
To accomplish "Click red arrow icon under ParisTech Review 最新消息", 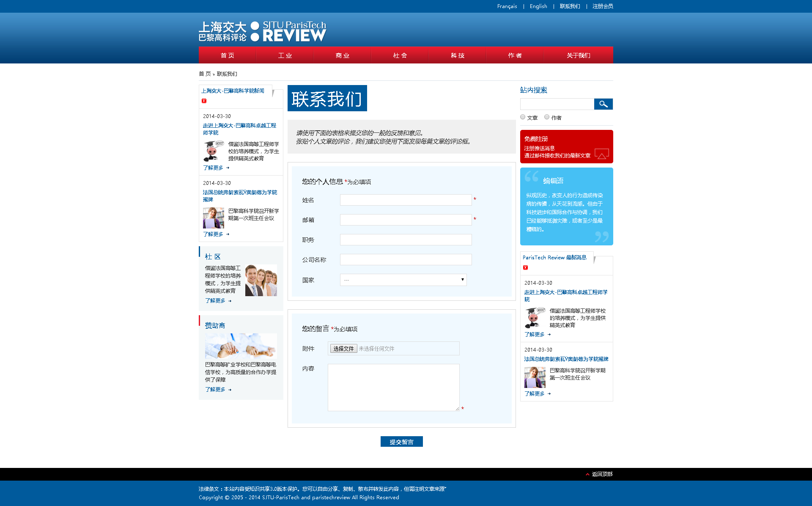I will point(525,267).
